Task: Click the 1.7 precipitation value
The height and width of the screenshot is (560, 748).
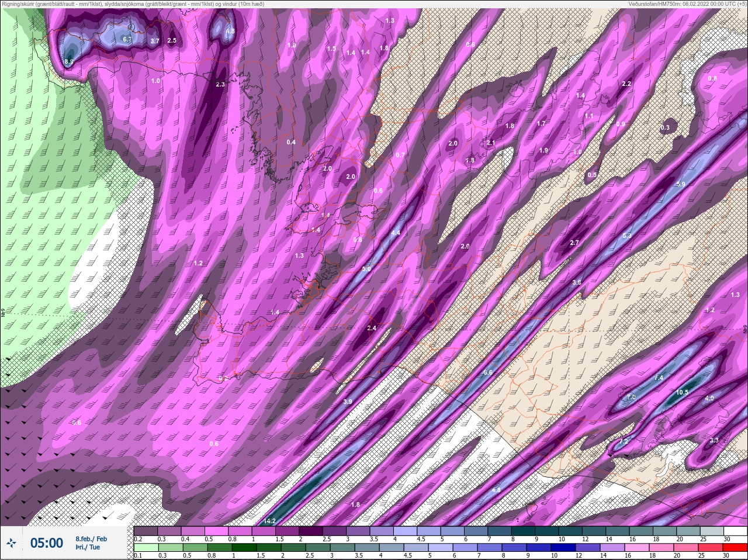Action: [541, 123]
